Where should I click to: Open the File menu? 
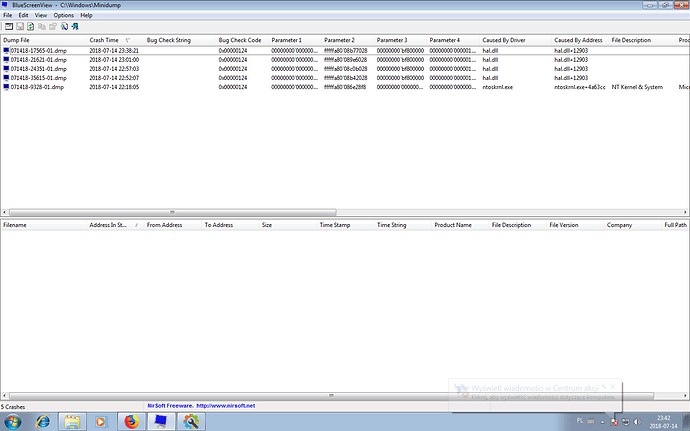[8, 16]
